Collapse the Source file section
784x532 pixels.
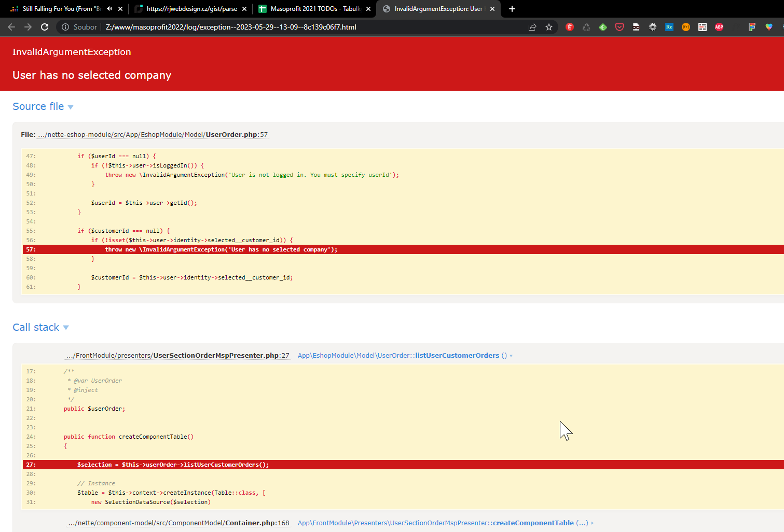43,106
